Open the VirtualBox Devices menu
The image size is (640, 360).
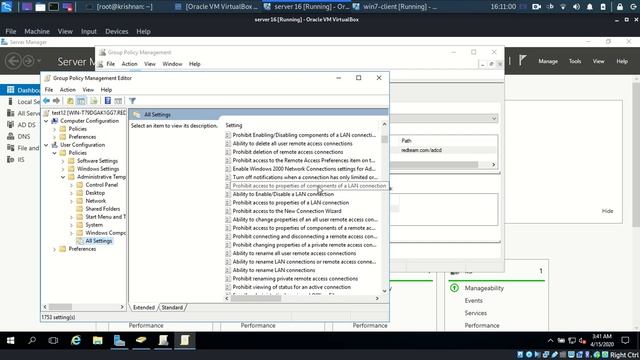pos(116,31)
